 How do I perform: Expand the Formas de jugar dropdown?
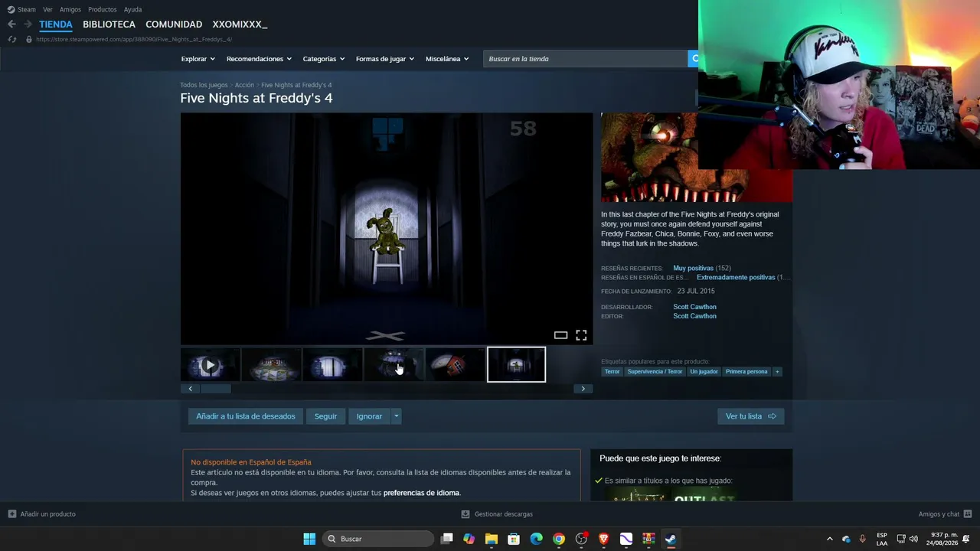384,59
